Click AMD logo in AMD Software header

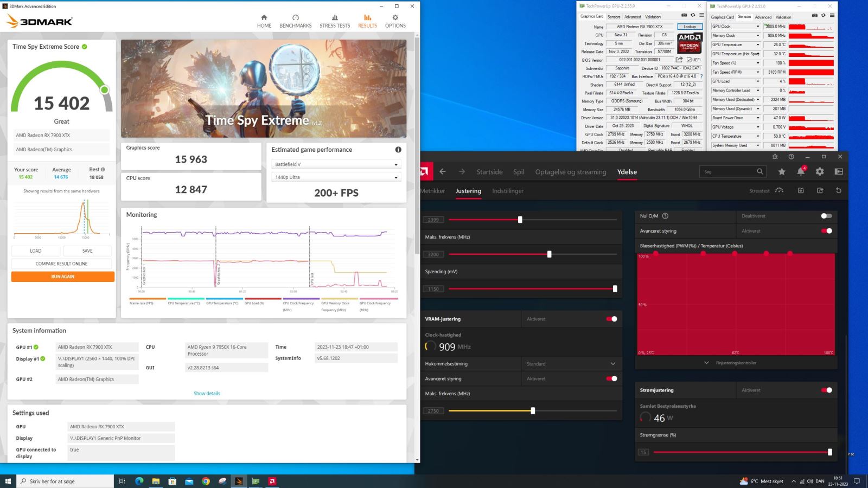pyautogui.click(x=425, y=172)
